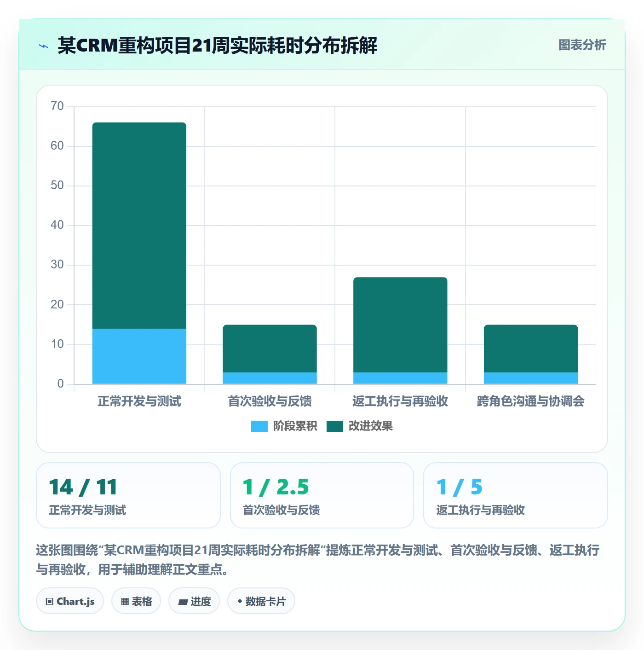
Task: Click the dark green 改进效果 legend swatch
Action: 335,426
